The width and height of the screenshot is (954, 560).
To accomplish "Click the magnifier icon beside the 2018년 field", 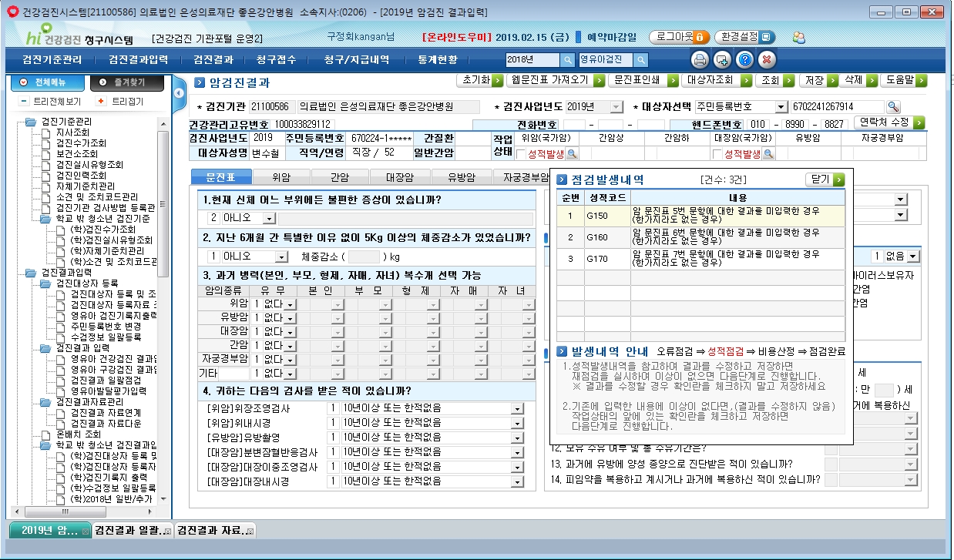I will (x=567, y=60).
